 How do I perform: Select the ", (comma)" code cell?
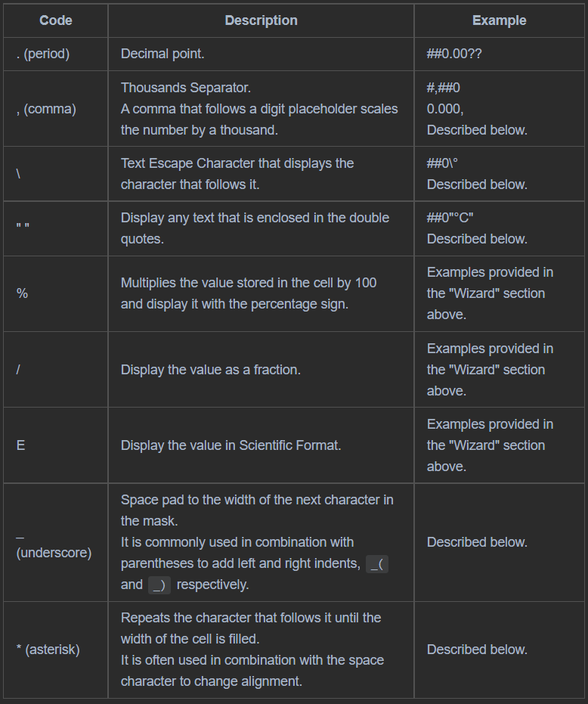click(x=46, y=109)
